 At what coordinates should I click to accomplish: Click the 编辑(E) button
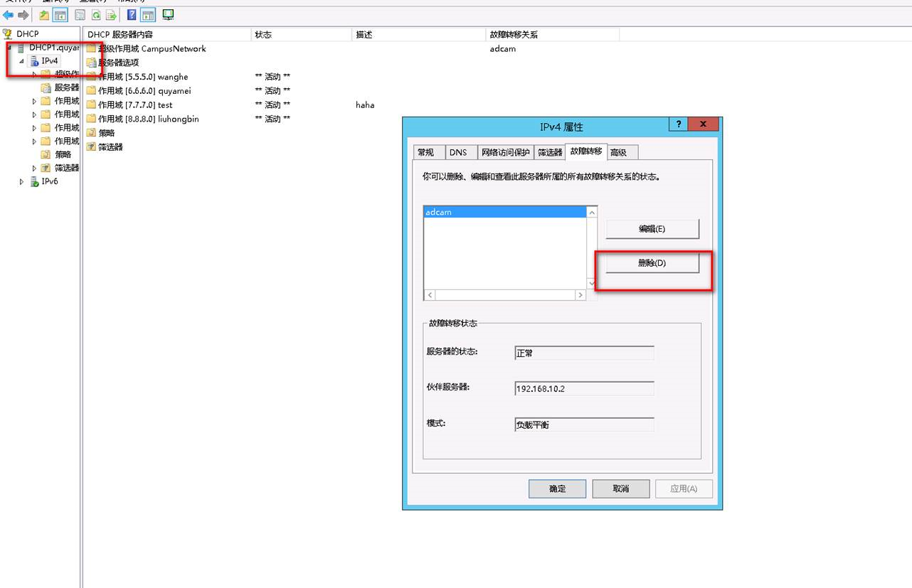652,229
